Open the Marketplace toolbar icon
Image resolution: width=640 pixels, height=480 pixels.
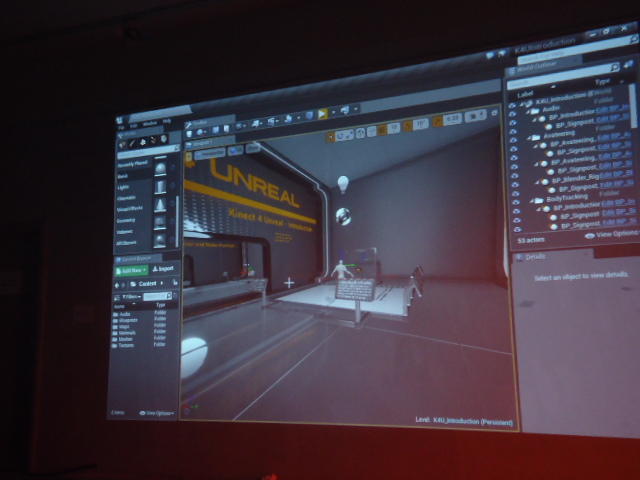(227, 128)
